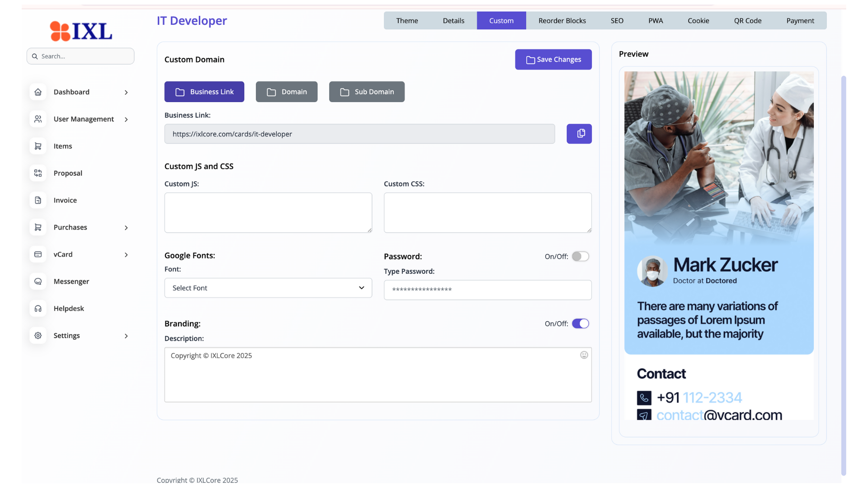
Task: Click the phone number +91 112-2334 in preview
Action: tap(699, 398)
